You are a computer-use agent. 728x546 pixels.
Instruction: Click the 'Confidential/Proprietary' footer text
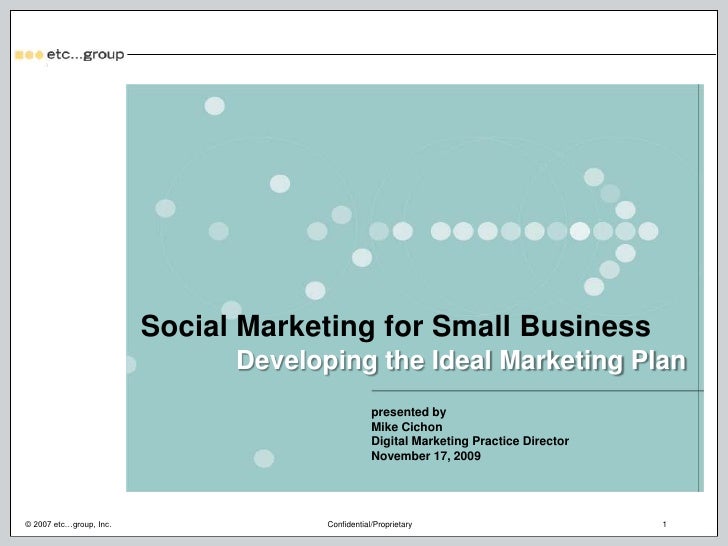370,524
